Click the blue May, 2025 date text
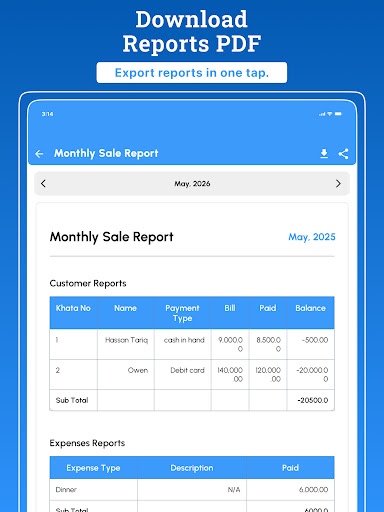 [x=312, y=237]
